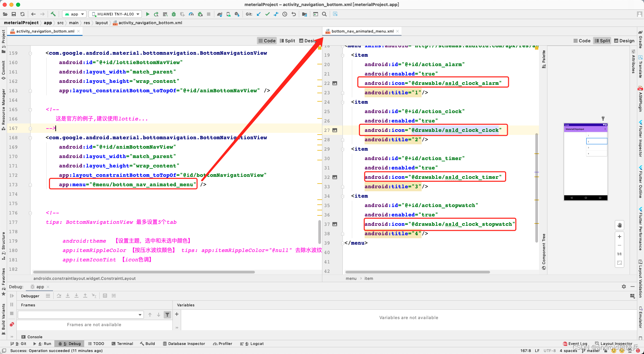Image resolution: width=644 pixels, height=354 pixels.
Task: Open the Frames thread combo box
Action: coord(80,314)
